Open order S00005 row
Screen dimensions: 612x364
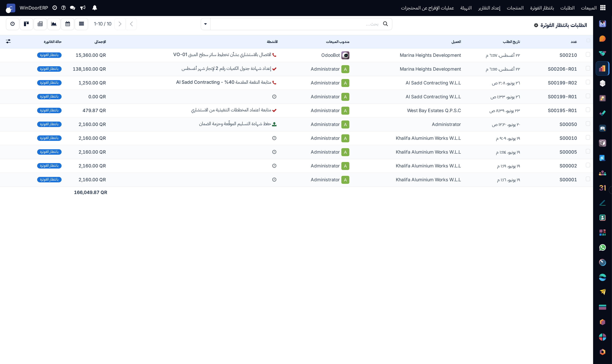[297, 152]
